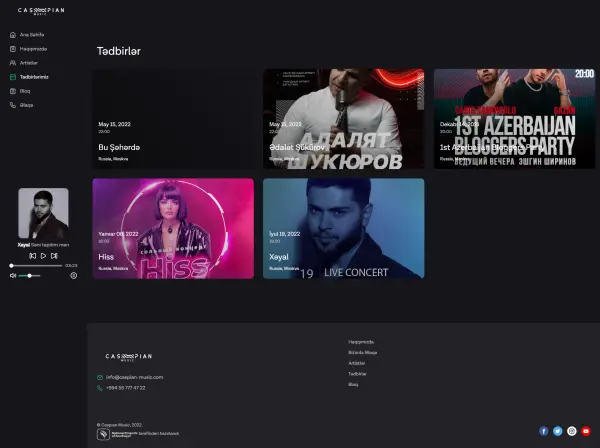Skip to next track
This screenshot has height=448, width=600.
point(54,256)
